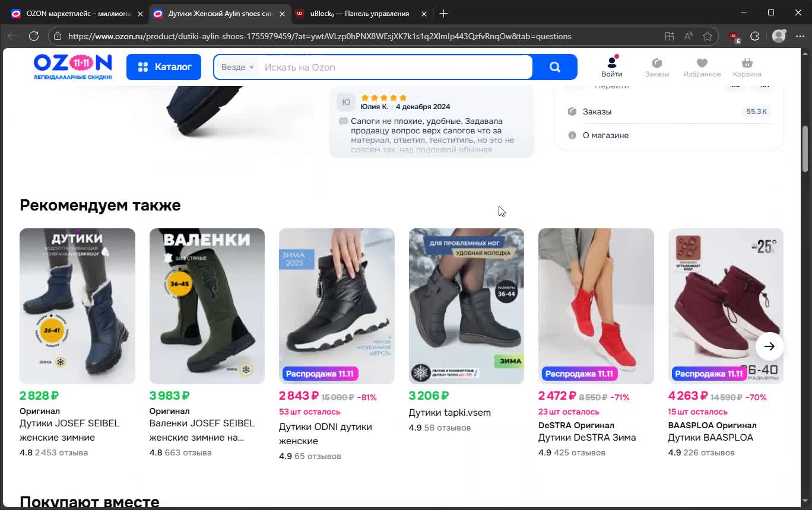Open О магазине link
This screenshot has height=510, width=812.
click(605, 135)
